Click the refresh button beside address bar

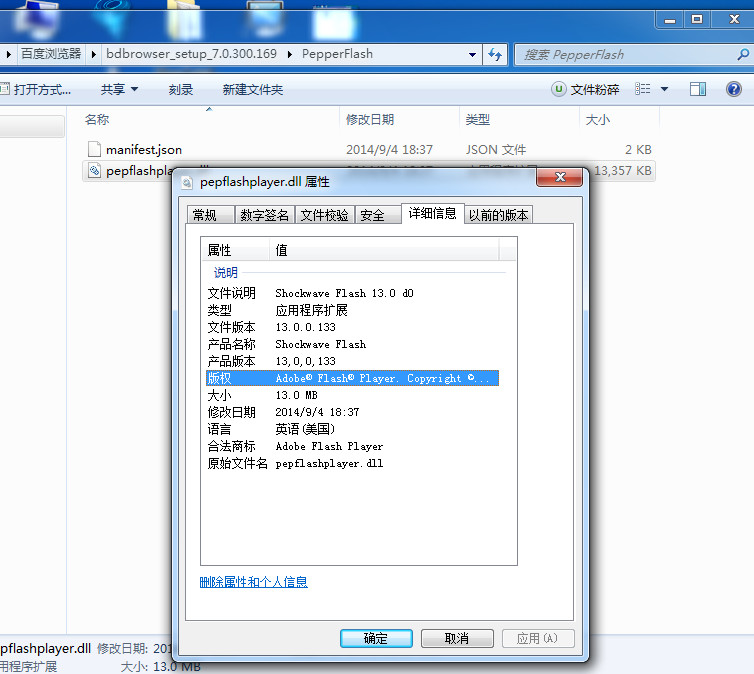[494, 55]
